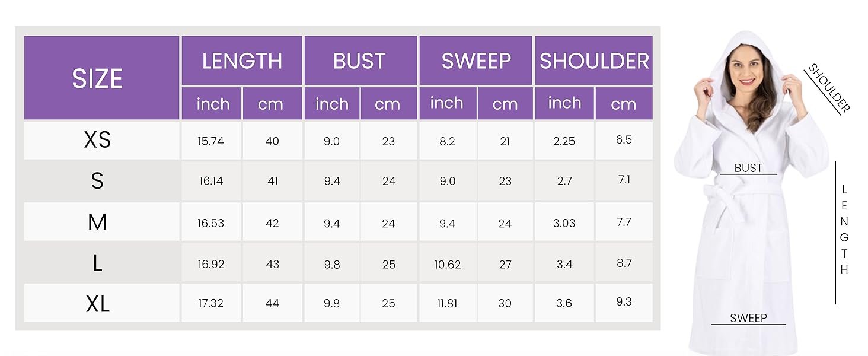Image resolution: width=868 pixels, height=356 pixels.
Task: Select the BUST column header
Action: [360, 61]
